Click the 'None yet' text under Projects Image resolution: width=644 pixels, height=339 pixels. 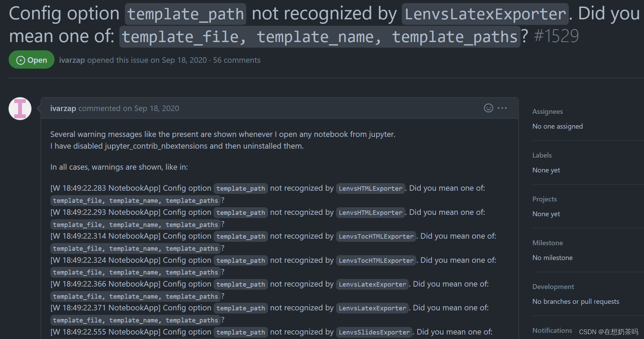546,214
